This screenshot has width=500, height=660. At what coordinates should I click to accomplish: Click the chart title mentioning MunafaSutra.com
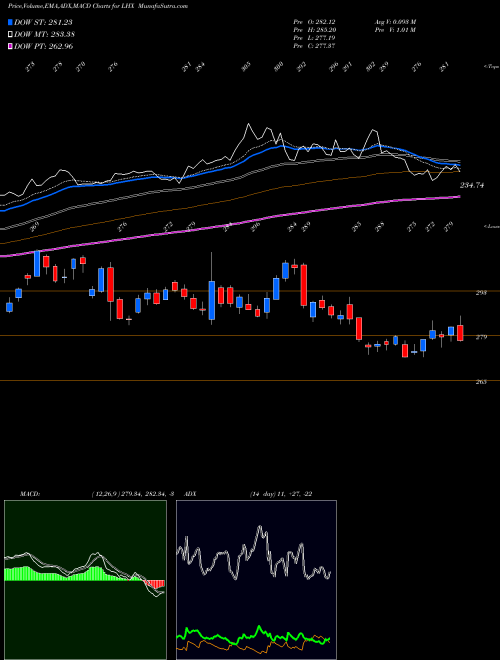click(x=98, y=6)
